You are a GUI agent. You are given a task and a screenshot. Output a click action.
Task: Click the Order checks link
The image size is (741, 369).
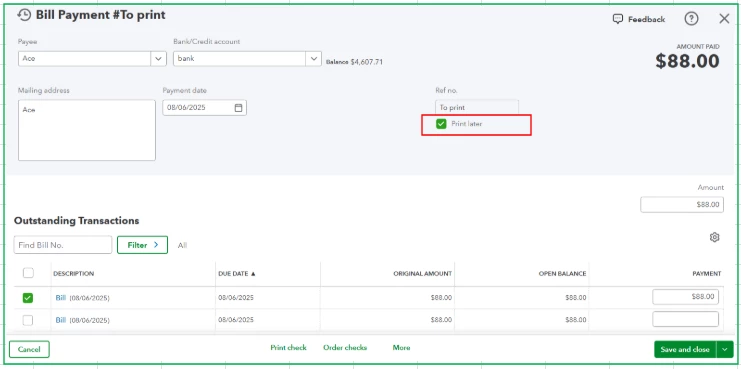pyautogui.click(x=345, y=348)
